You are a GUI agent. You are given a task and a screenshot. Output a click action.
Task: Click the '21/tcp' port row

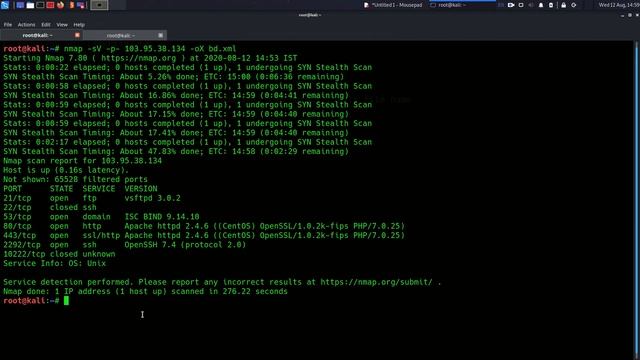(x=92, y=198)
